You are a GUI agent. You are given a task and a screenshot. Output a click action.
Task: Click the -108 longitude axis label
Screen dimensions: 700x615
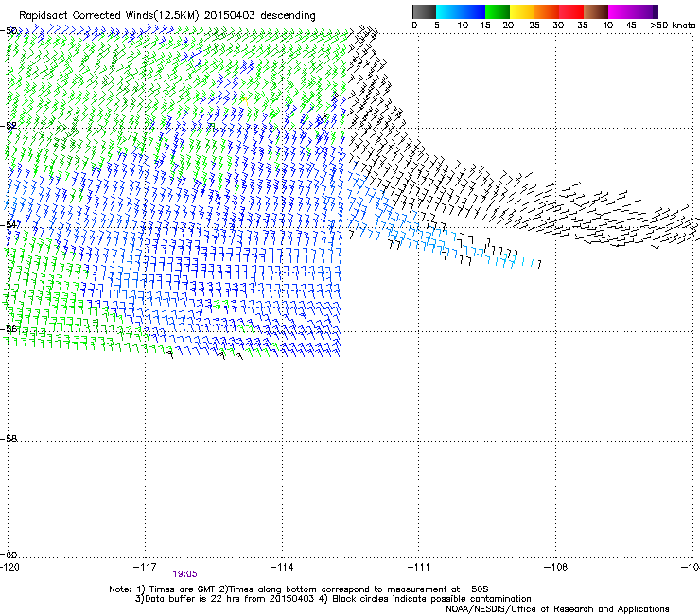[556, 567]
